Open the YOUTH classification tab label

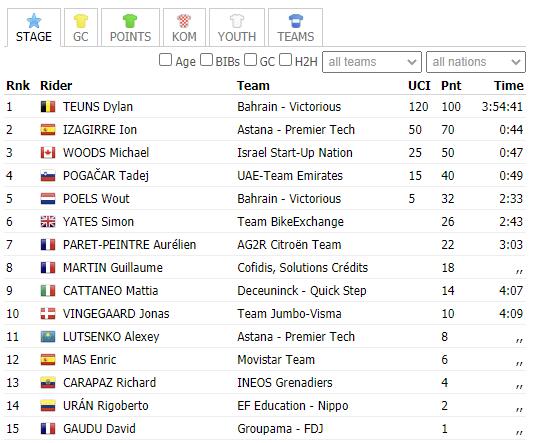pos(237,37)
